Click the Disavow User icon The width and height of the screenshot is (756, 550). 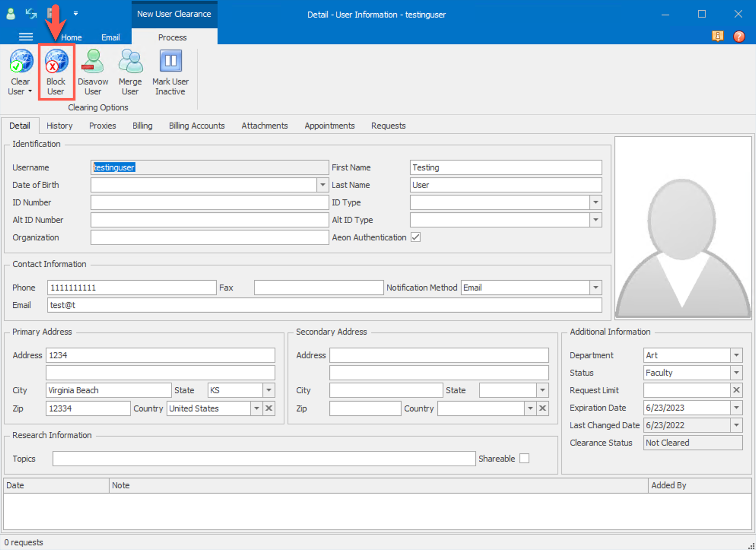[92, 61]
